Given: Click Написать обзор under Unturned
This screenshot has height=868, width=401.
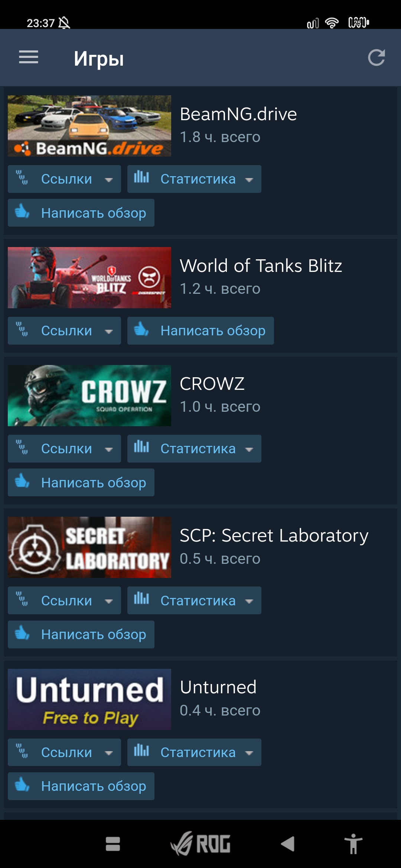Looking at the screenshot, I should 81,786.
